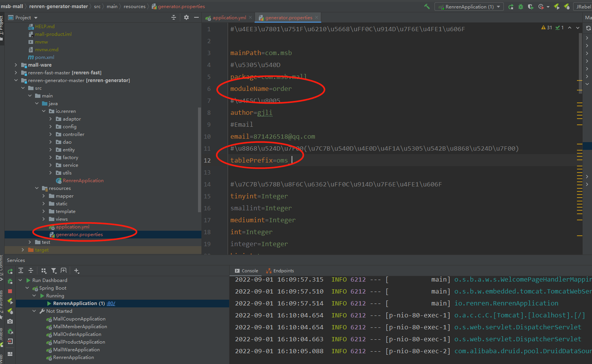Open the dropdown arrow beside the profiler icon
Viewport: 592px width, 364px height.
tap(548, 7)
